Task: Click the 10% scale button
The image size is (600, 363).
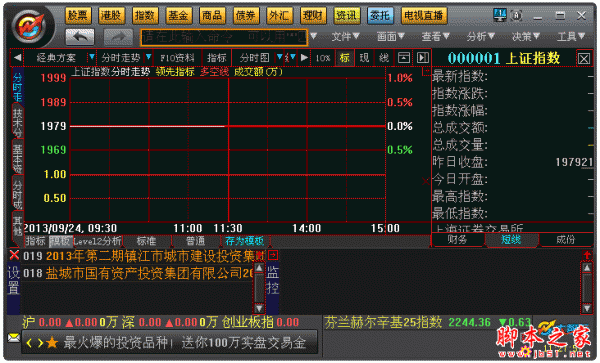Action: tap(323, 58)
